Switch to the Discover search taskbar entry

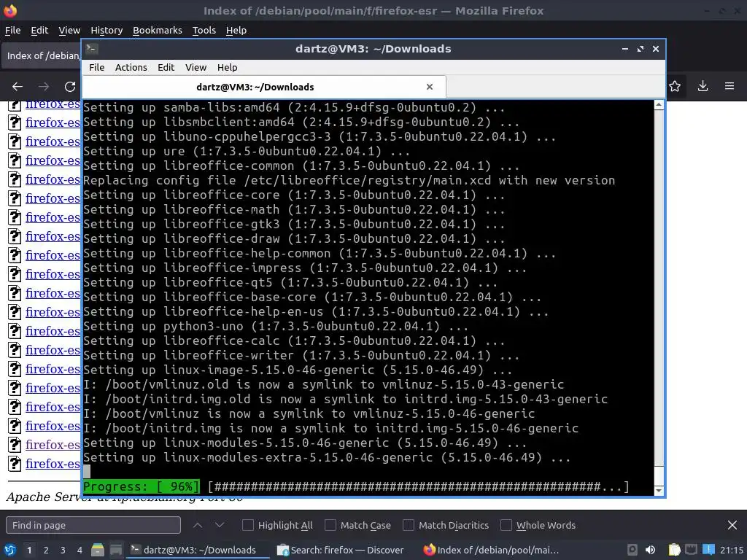(x=341, y=550)
